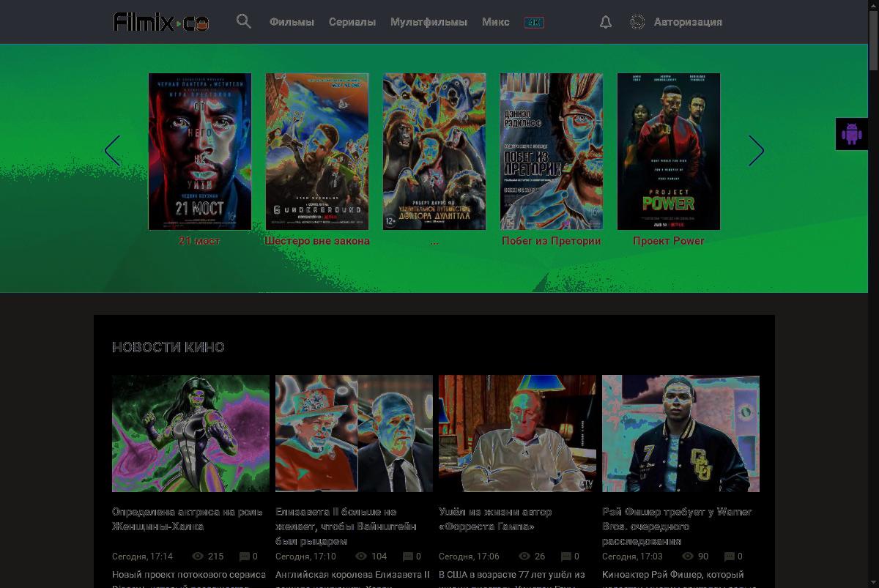879x588 pixels.
Task: Open the Доктора Дулиттла poster
Action: click(x=434, y=152)
